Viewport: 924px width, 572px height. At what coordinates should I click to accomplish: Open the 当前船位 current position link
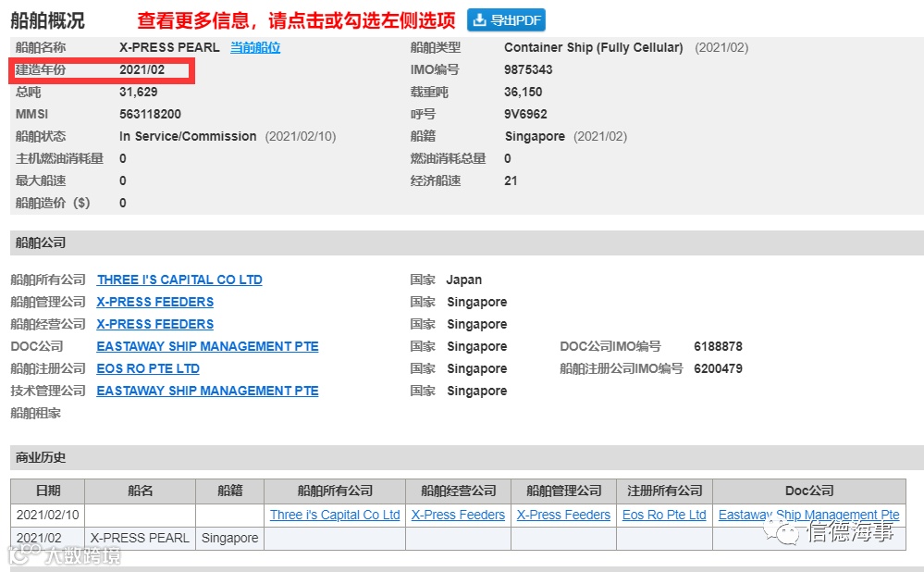click(255, 48)
